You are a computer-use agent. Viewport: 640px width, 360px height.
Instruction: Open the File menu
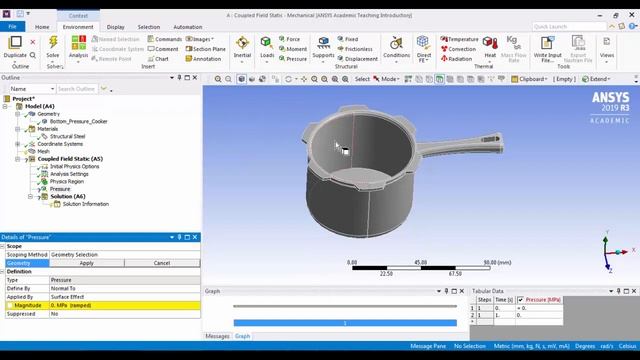click(13, 27)
